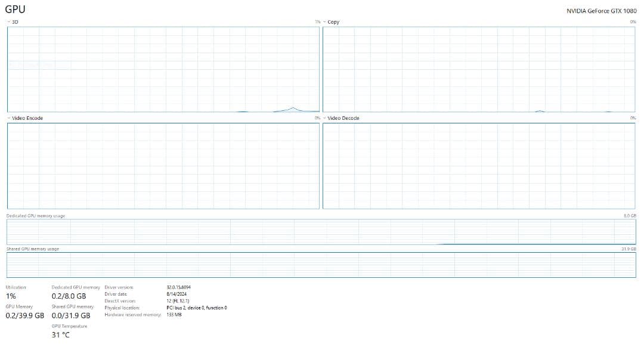
Task: Click the driver version number 32.0.15.6094
Action: [179, 287]
